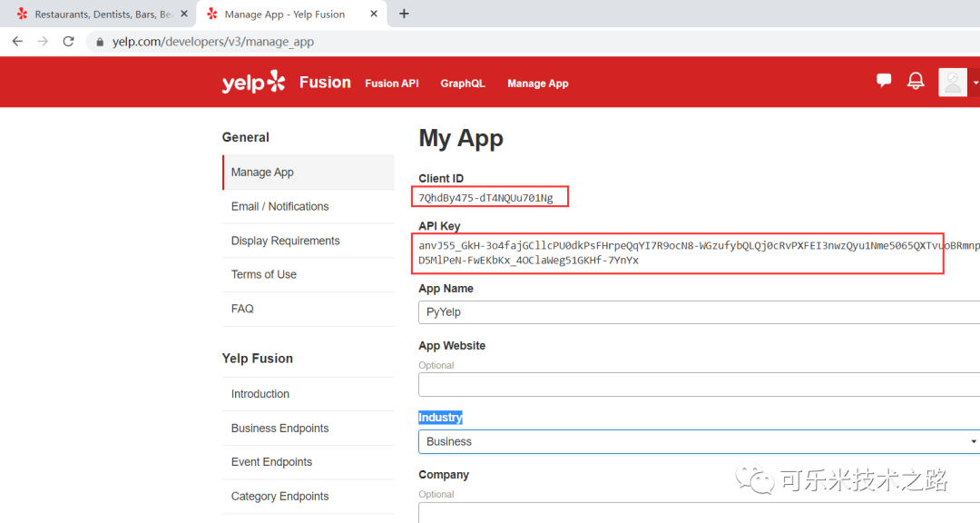The width and height of the screenshot is (980, 523).
Task: Reload the page with refresh icon
Action: pos(68,42)
